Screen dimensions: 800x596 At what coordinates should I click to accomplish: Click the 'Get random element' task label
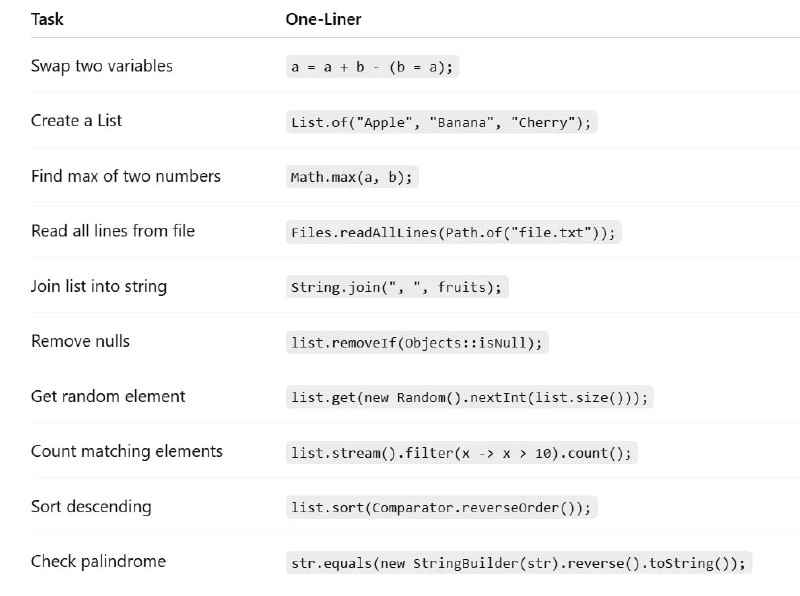coord(108,396)
